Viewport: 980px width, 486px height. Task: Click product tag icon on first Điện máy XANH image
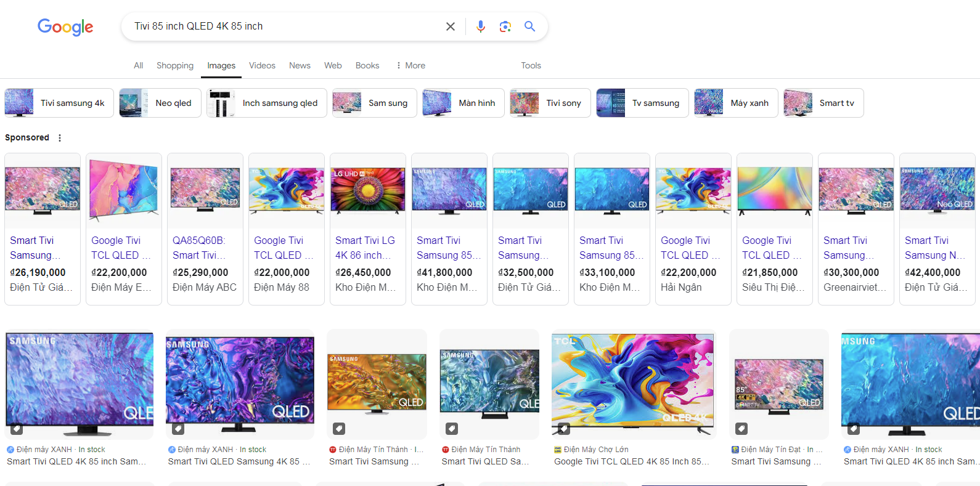pos(17,429)
